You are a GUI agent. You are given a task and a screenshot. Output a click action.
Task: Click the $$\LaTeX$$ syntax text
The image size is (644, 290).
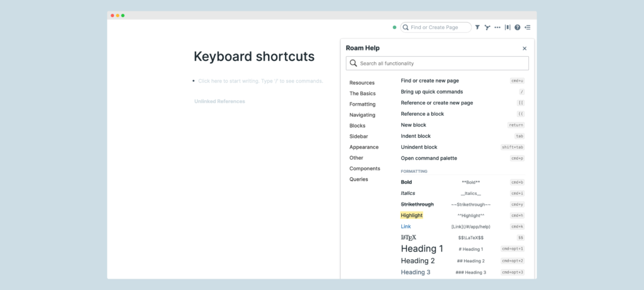470,237
